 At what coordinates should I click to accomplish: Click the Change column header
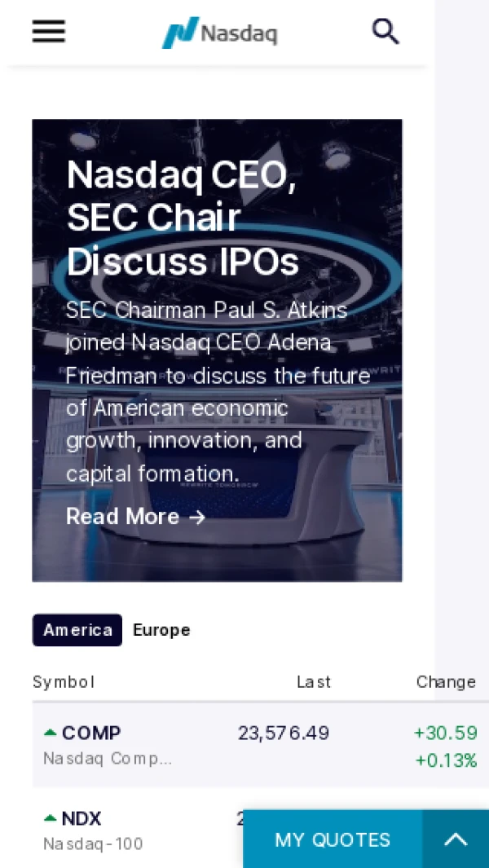click(446, 682)
